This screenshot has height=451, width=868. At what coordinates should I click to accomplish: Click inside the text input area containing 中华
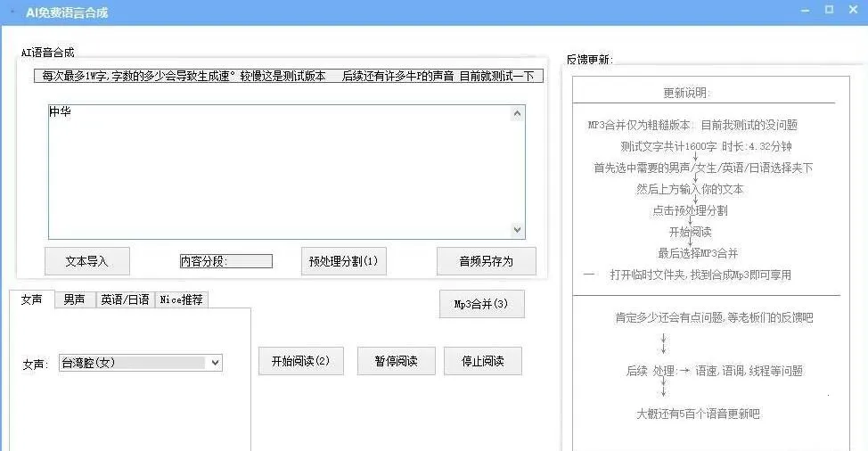(276, 169)
